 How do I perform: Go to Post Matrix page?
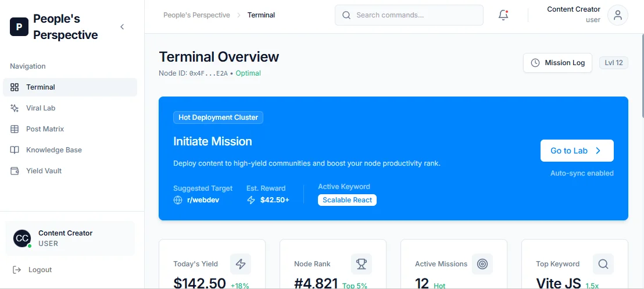click(70, 129)
